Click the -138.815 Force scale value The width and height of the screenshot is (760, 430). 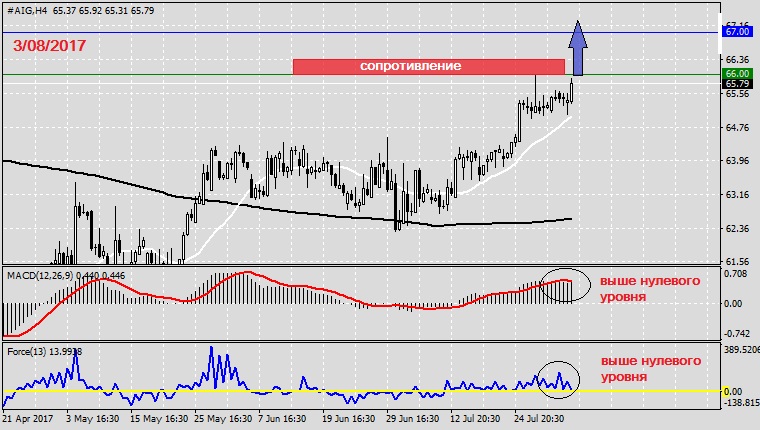742,402
